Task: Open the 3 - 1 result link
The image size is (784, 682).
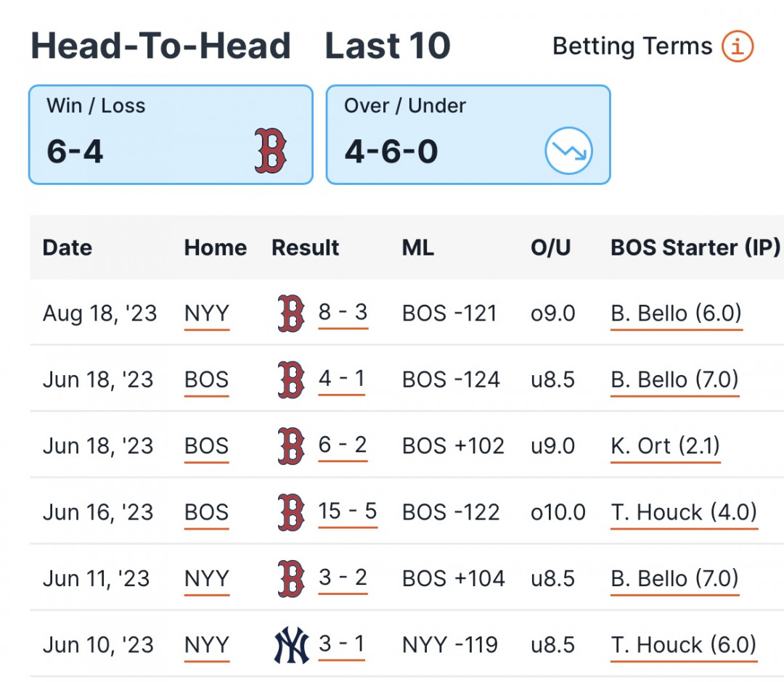Action: point(341,645)
